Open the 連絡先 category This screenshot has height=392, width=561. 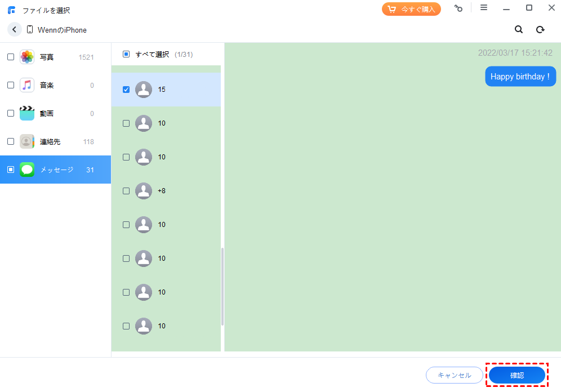pos(50,141)
